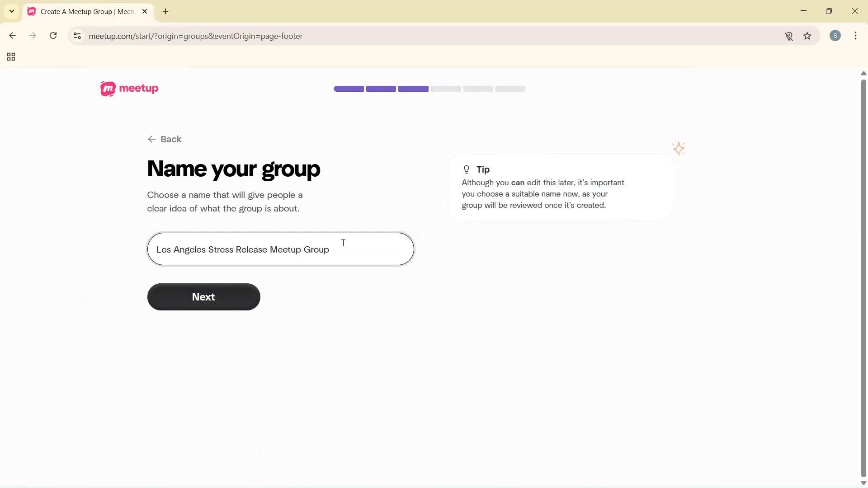Screen dimensions: 868x488
Task: Click the third purple progress segment
Action: 412,89
